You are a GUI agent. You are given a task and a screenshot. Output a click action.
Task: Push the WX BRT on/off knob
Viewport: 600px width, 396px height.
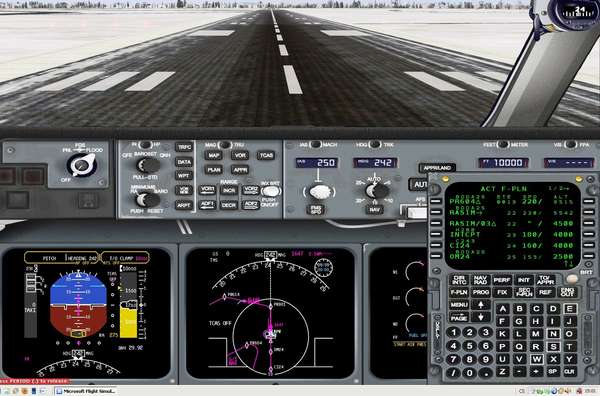(271, 191)
